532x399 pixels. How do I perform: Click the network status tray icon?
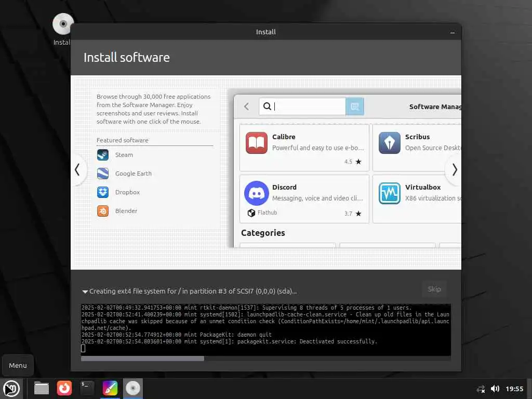(481, 389)
